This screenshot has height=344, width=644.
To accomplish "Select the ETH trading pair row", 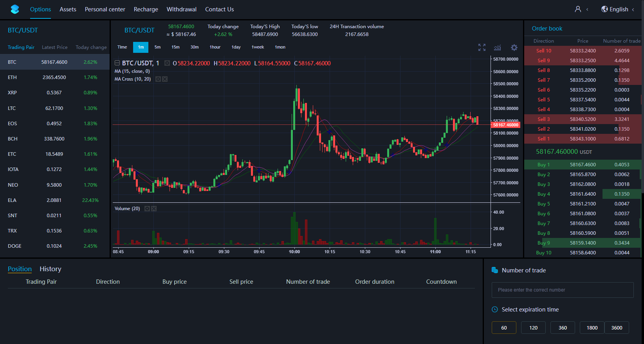I will [x=55, y=77].
